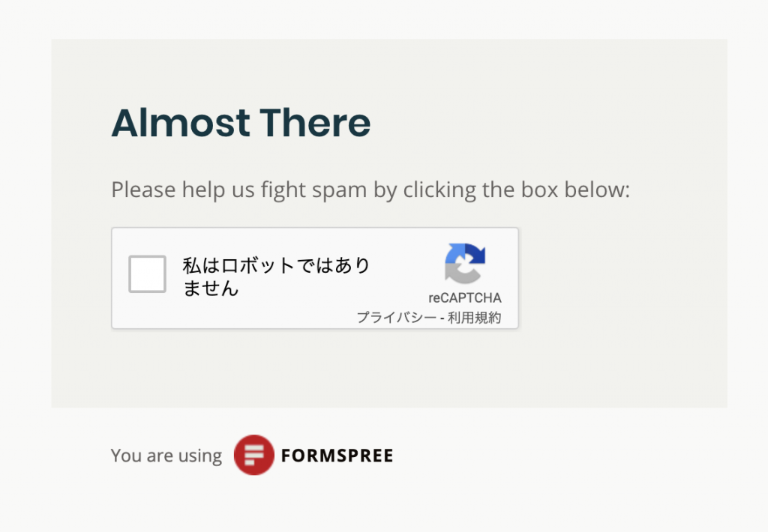
Task: Click the FORMSPREE wordmark text
Action: [x=337, y=456]
